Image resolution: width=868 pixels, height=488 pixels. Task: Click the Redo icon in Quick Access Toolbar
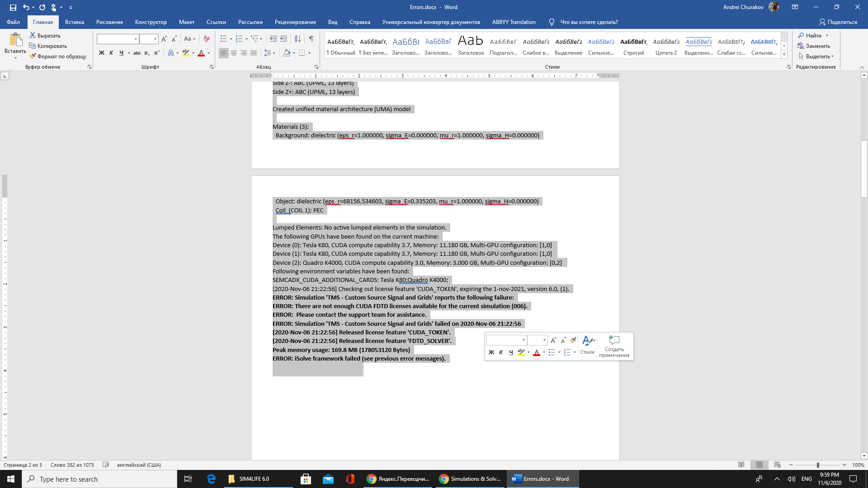[42, 7]
